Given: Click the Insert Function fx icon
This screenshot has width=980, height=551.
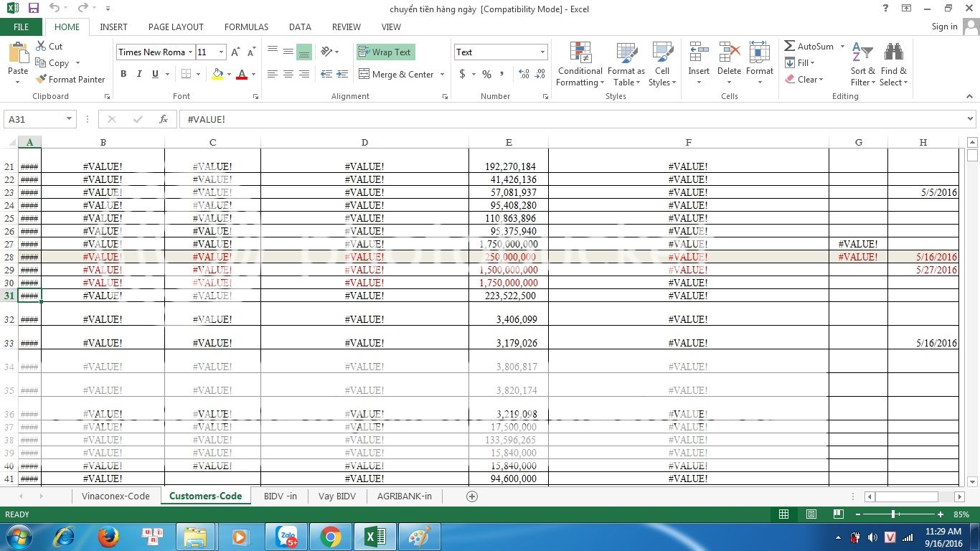Looking at the screenshot, I should pyautogui.click(x=164, y=119).
